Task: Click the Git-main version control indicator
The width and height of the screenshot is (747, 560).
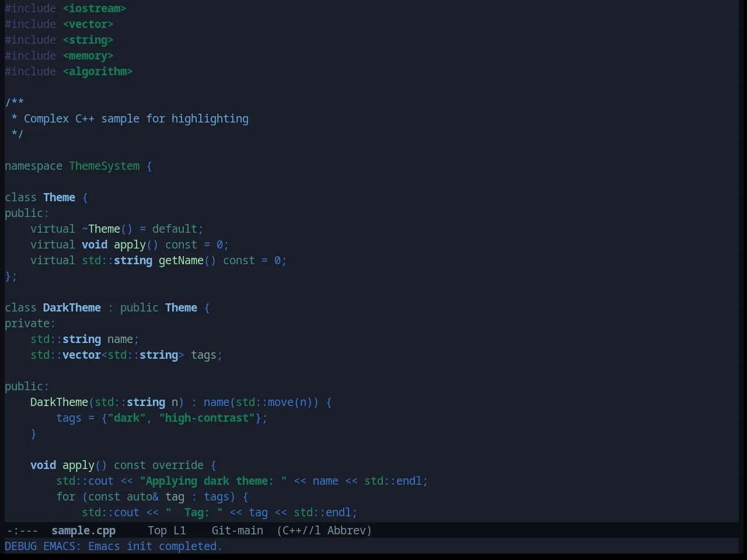Action: tap(238, 530)
